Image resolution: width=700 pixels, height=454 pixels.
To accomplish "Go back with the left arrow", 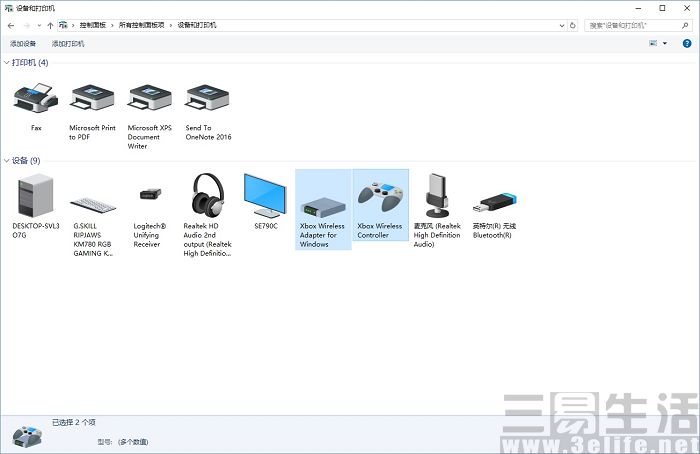I will click(x=11, y=25).
